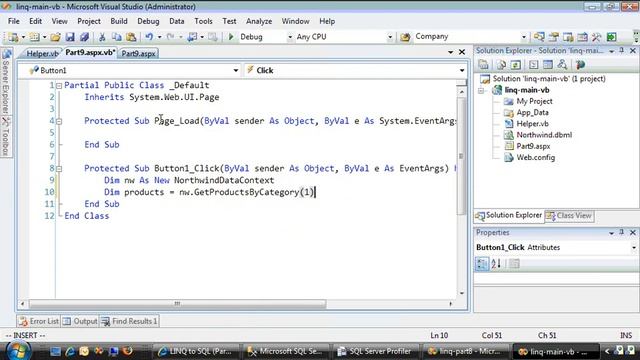Open the Button1 class name dropdown
The width and height of the screenshot is (640, 360).
coord(236,71)
